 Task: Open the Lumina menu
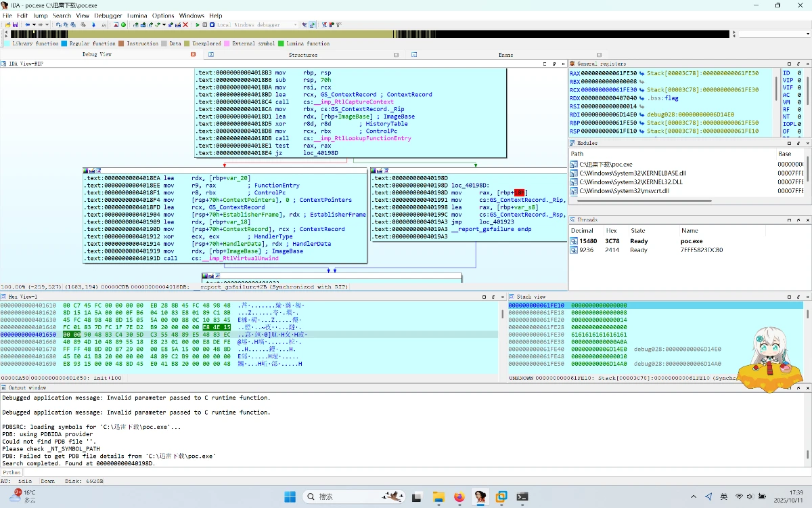point(137,16)
